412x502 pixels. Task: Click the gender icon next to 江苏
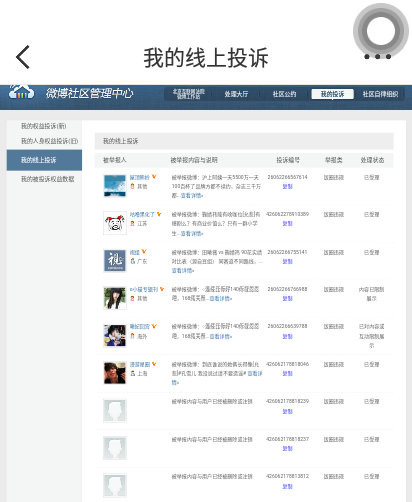(133, 223)
